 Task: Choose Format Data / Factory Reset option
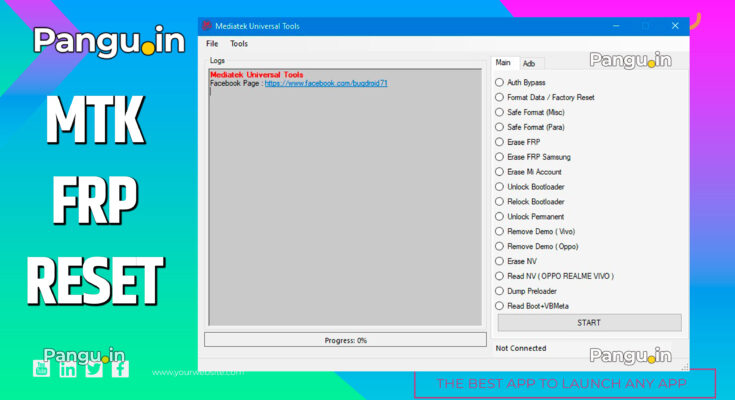tap(545, 98)
